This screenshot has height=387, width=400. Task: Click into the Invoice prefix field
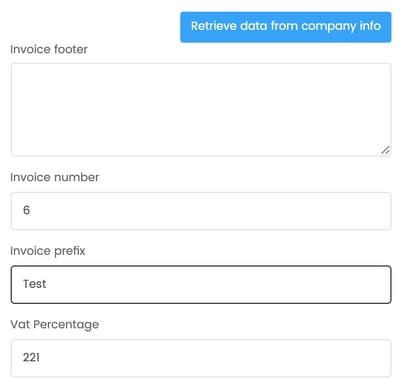click(x=201, y=284)
